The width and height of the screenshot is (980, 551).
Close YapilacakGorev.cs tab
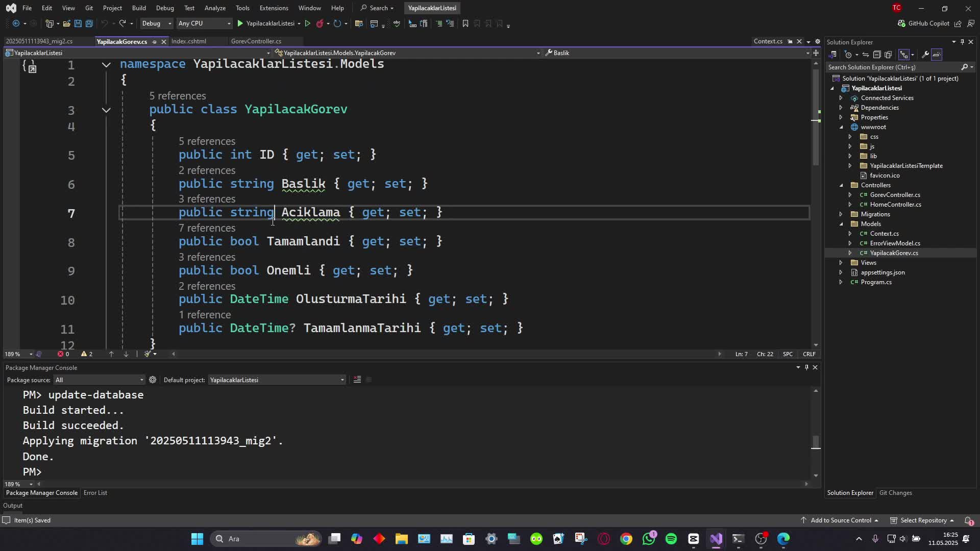164,42
